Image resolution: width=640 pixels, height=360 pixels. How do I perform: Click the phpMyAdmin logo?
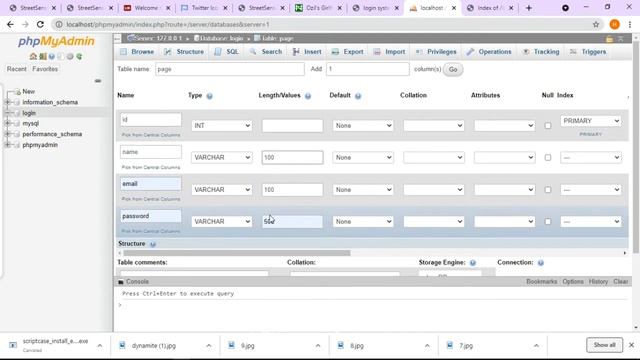56,41
